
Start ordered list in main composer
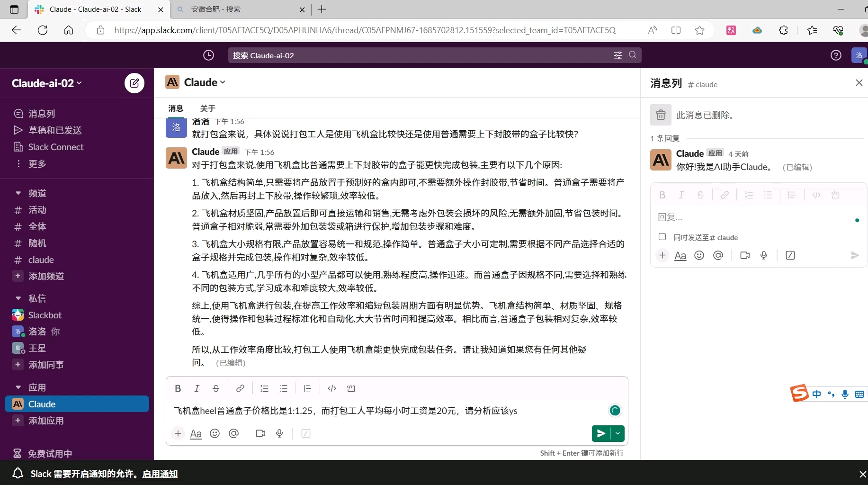pos(264,388)
